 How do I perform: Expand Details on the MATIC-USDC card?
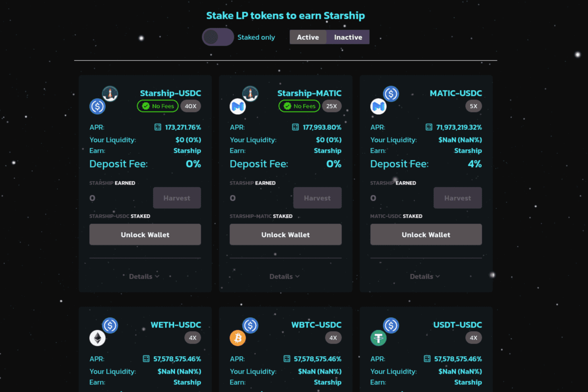pos(425,276)
